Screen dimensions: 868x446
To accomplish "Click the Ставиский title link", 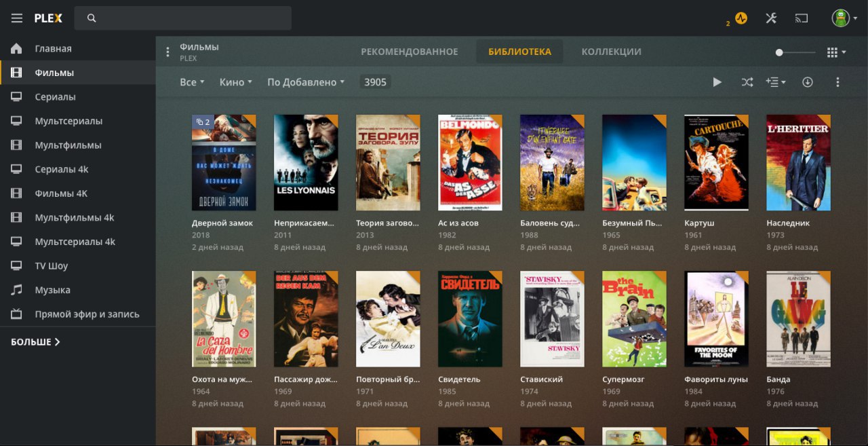I will [541, 379].
